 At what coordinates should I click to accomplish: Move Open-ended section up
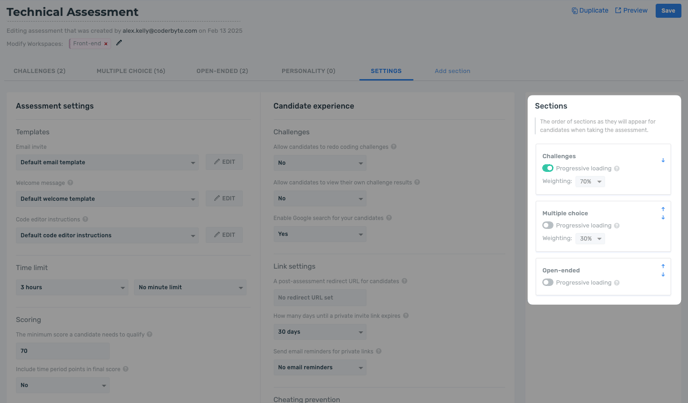click(663, 267)
